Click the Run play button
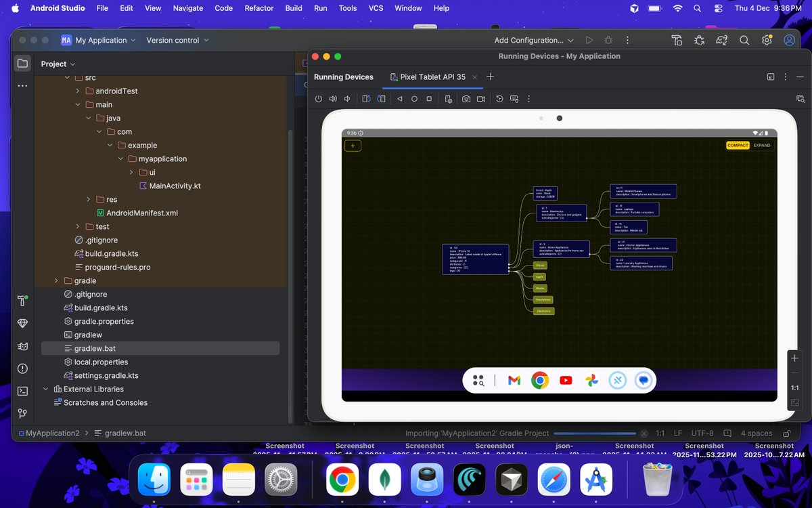Image resolution: width=812 pixels, height=508 pixels. point(589,40)
